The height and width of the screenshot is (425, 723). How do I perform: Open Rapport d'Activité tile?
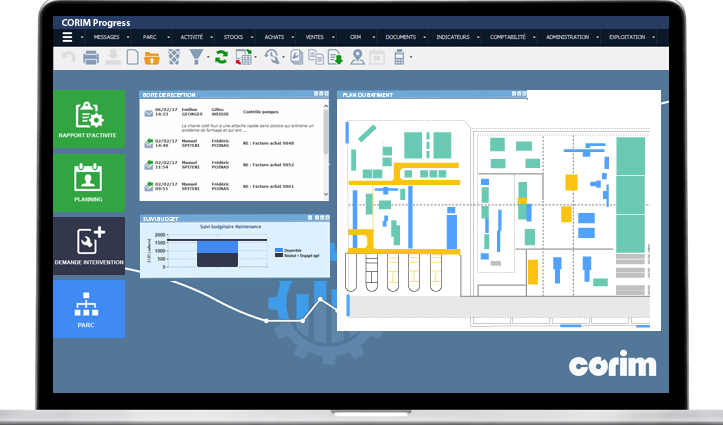pos(89,119)
